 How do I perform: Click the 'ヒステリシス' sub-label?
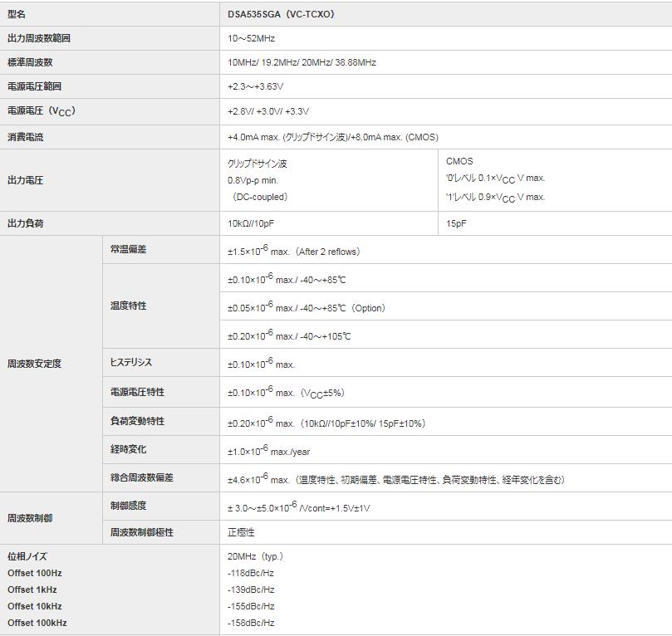[x=130, y=362]
